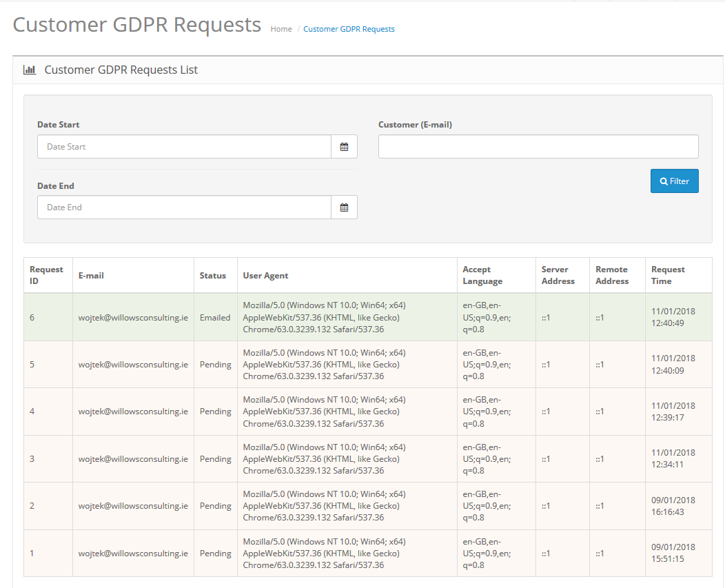Focus the Date Start input field
725x588 pixels.
(x=185, y=147)
